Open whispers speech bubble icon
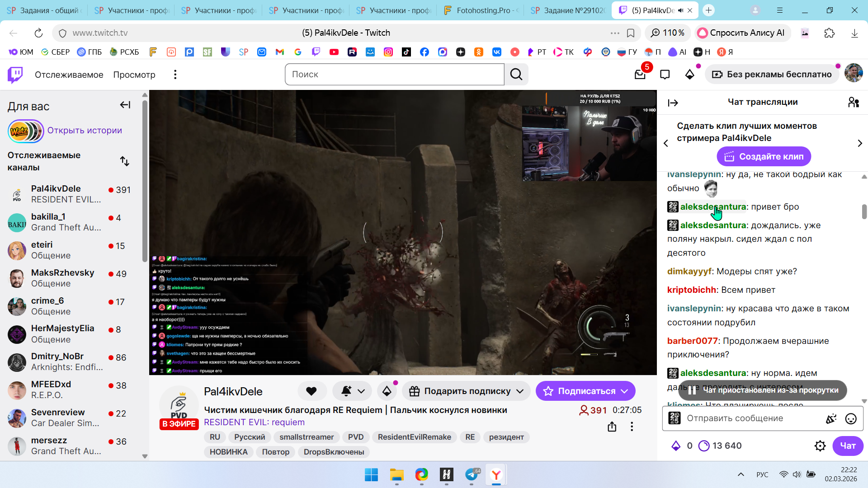This screenshot has width=868, height=488. point(665,75)
